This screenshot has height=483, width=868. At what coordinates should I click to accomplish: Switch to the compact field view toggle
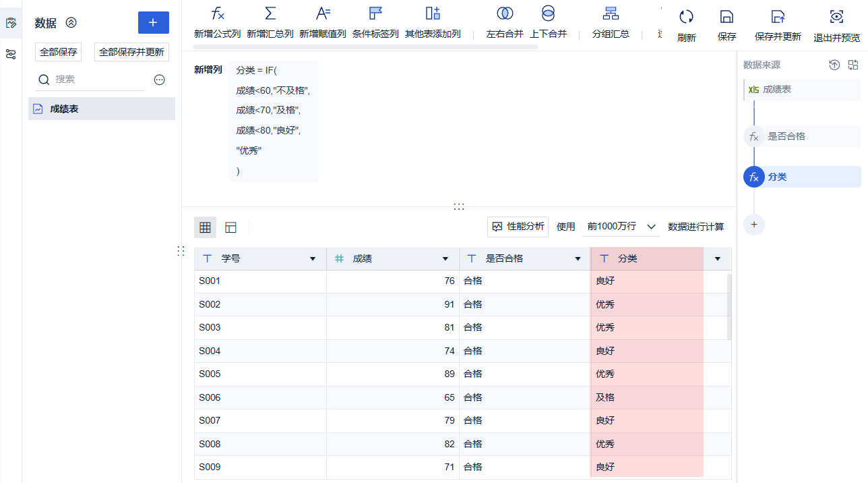click(x=230, y=227)
